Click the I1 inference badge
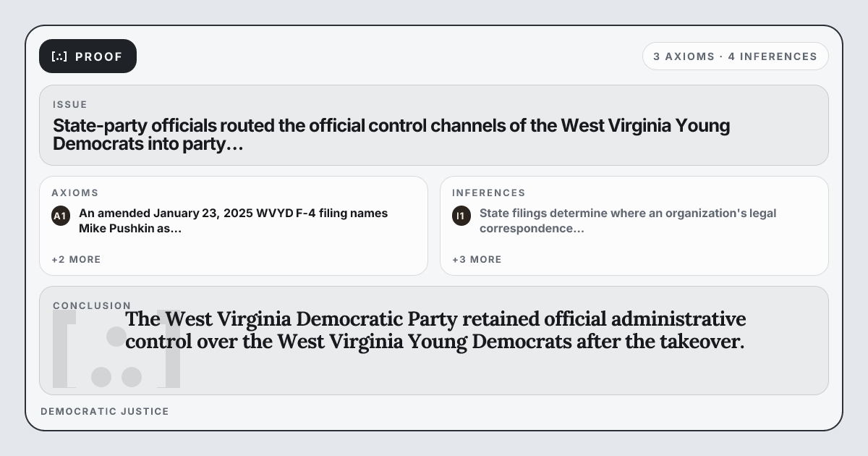Image resolution: width=868 pixels, height=456 pixels. pyautogui.click(x=461, y=216)
